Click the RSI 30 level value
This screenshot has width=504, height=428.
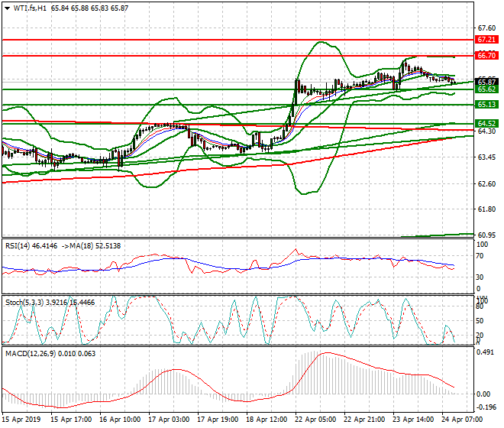point(480,277)
